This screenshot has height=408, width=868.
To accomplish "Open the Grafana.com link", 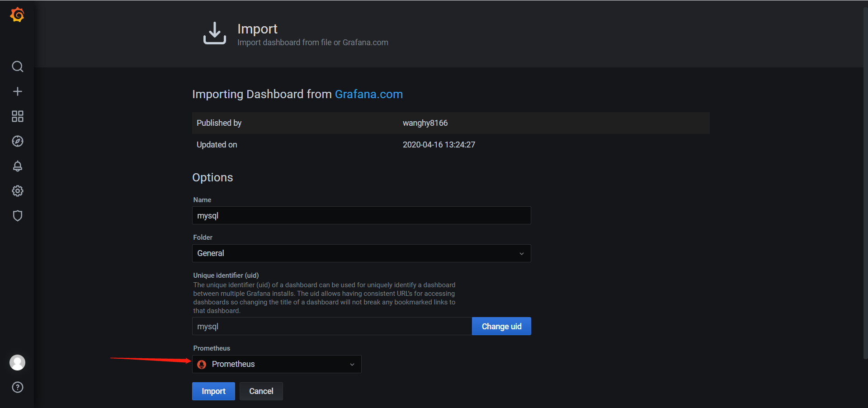I will pyautogui.click(x=369, y=94).
